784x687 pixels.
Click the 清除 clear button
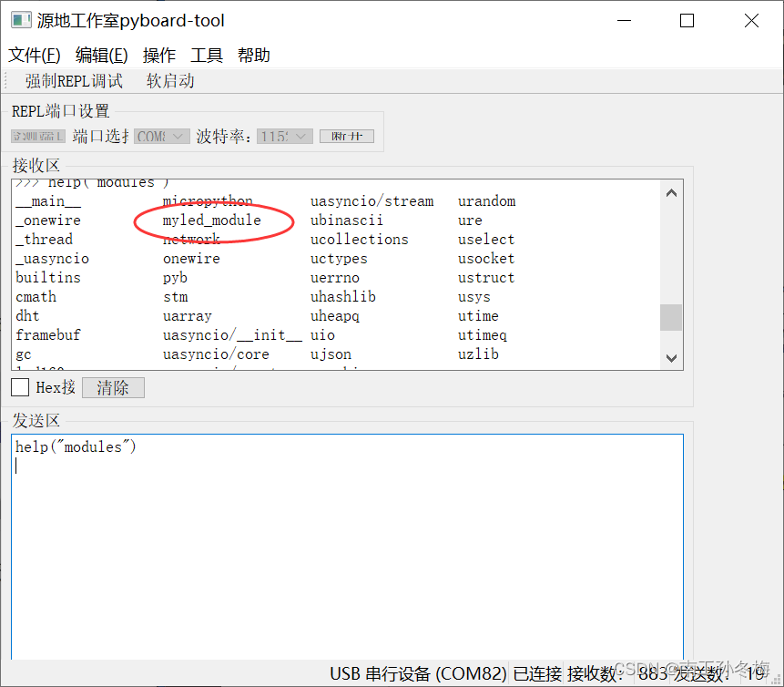coord(113,388)
